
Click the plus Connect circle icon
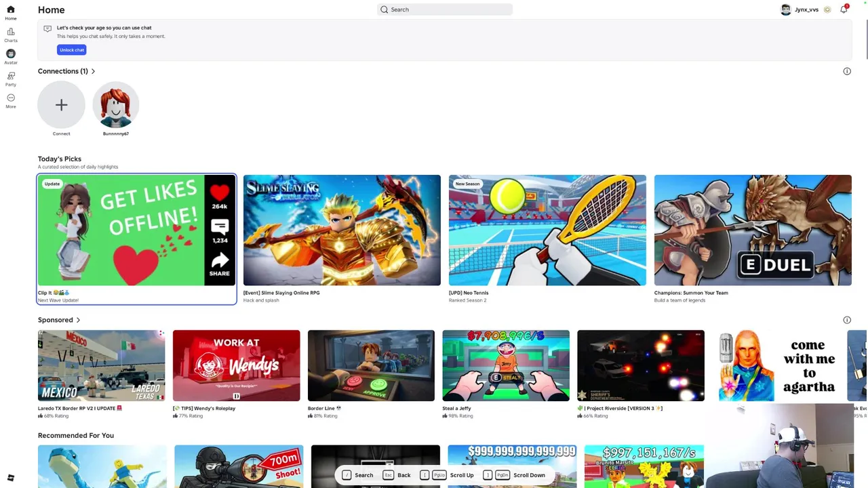point(61,104)
